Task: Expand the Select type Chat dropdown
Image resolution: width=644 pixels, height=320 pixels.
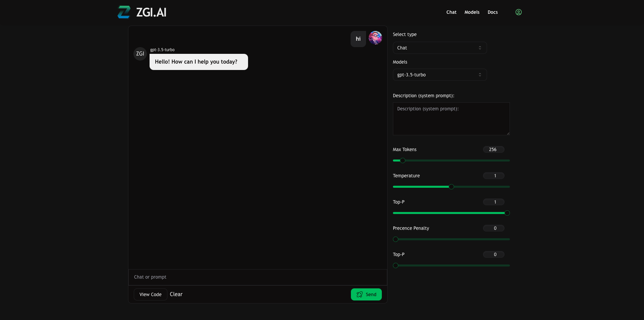Action: point(440,48)
